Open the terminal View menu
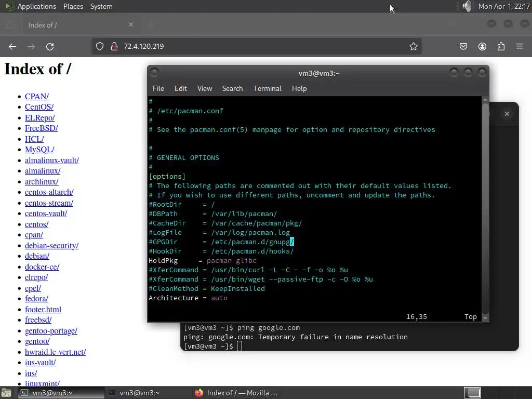The image size is (532, 399). click(205, 88)
